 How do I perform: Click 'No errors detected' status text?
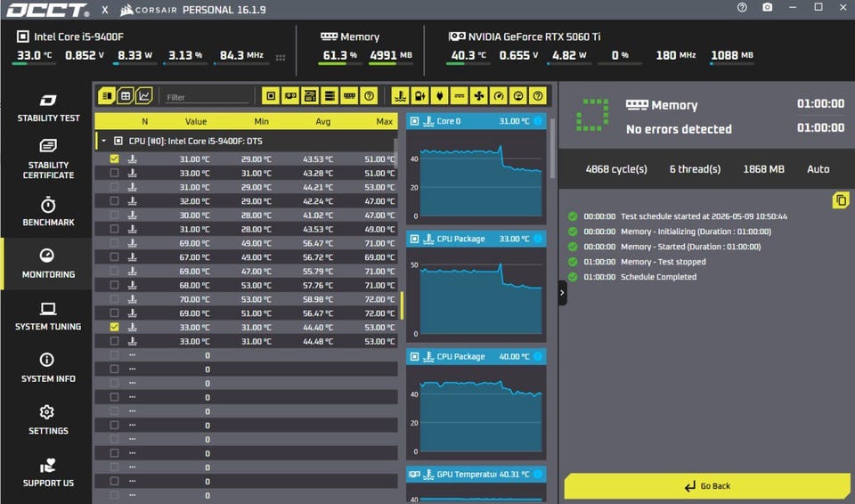coord(679,129)
